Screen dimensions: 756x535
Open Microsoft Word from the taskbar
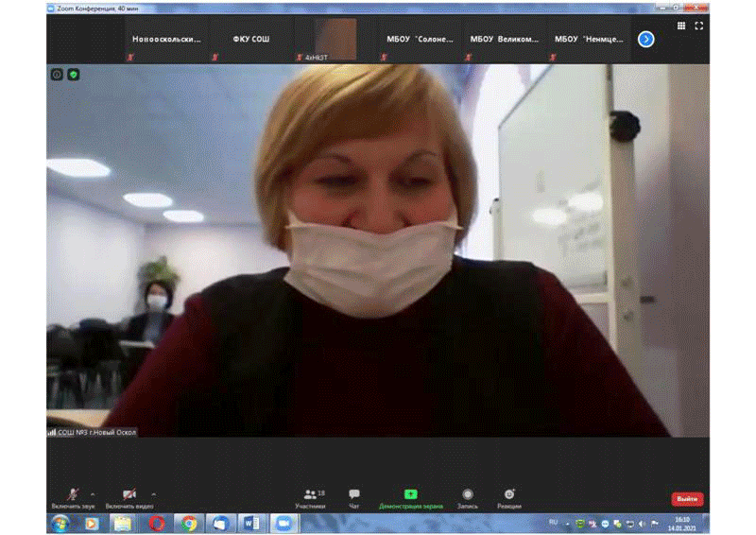pos(251,523)
